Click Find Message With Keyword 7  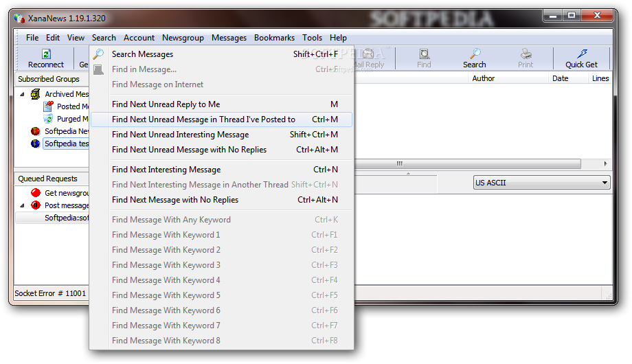point(222,326)
